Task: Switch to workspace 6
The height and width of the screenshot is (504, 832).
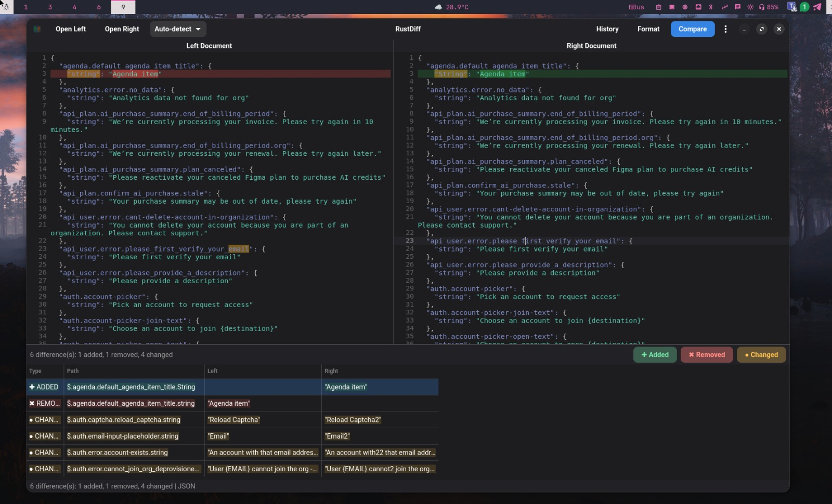Action: coord(99,7)
